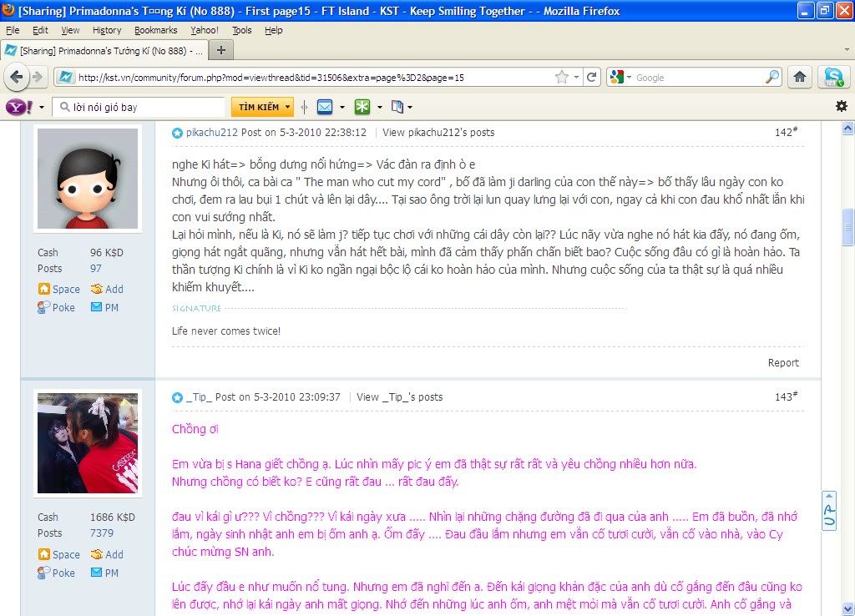Click the browser Forward arrow
The width and height of the screenshot is (855, 616).
[x=37, y=77]
